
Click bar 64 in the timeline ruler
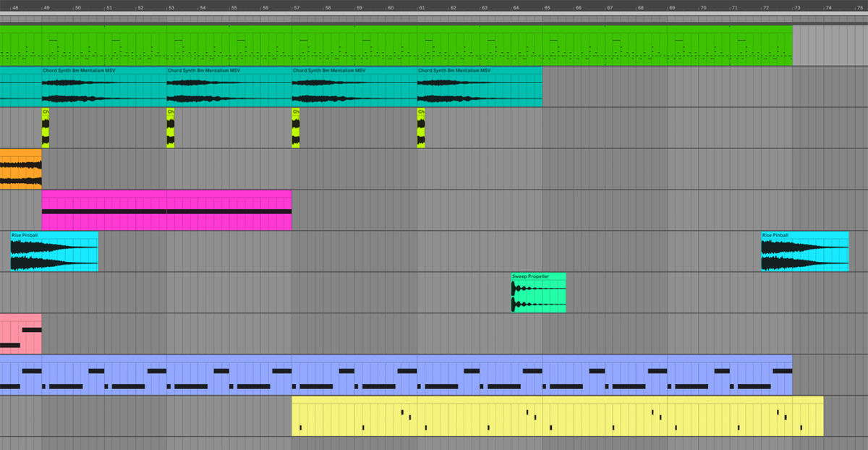point(515,7)
